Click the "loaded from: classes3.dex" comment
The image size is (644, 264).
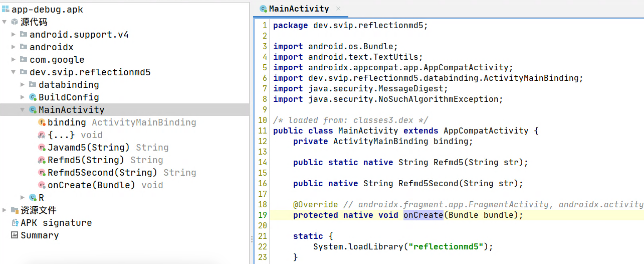(x=351, y=120)
